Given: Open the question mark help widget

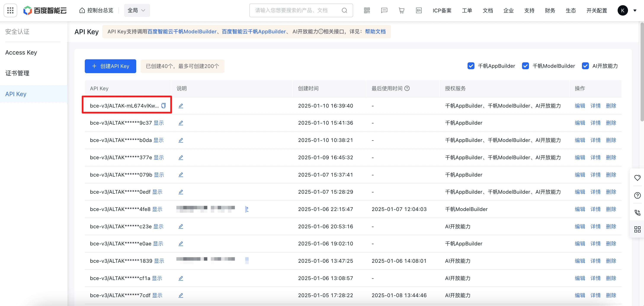Looking at the screenshot, I should [x=637, y=195].
